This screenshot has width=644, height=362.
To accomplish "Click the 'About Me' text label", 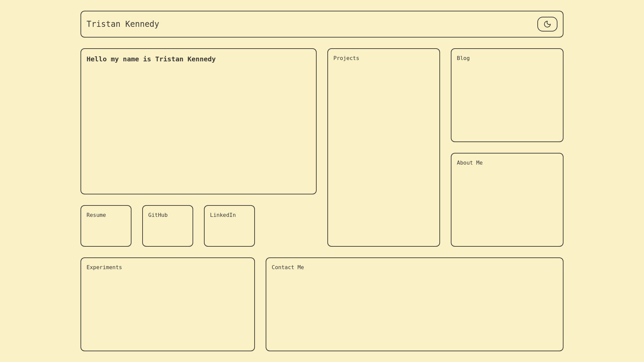I will click(470, 163).
